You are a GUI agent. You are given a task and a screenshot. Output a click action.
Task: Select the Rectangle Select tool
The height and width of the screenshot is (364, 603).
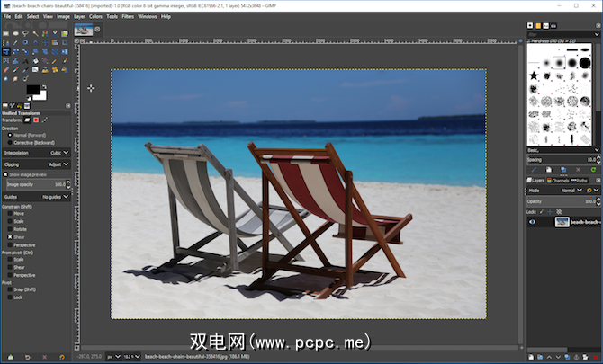click(x=6, y=33)
